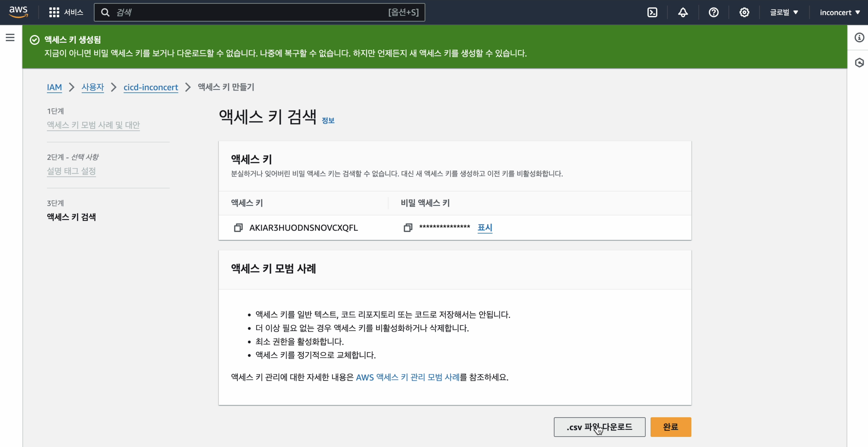Screen dimensions: 868x447
Task: Open the CloudShell terminal icon
Action: (653, 12)
